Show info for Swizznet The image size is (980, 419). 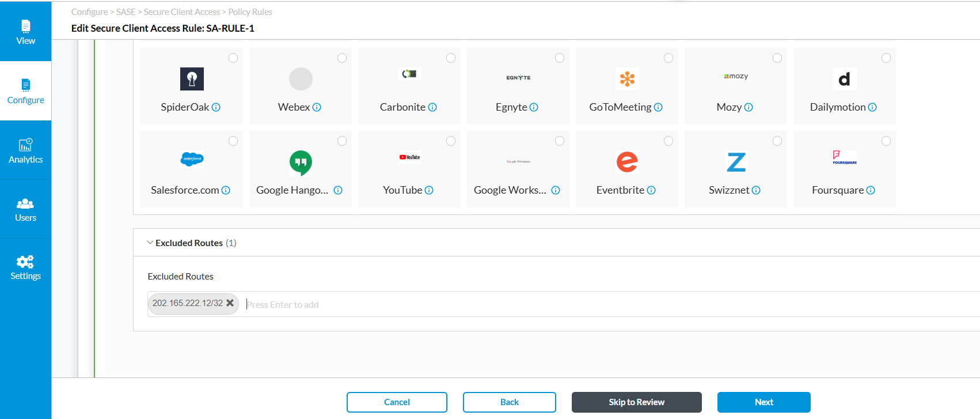(x=756, y=190)
